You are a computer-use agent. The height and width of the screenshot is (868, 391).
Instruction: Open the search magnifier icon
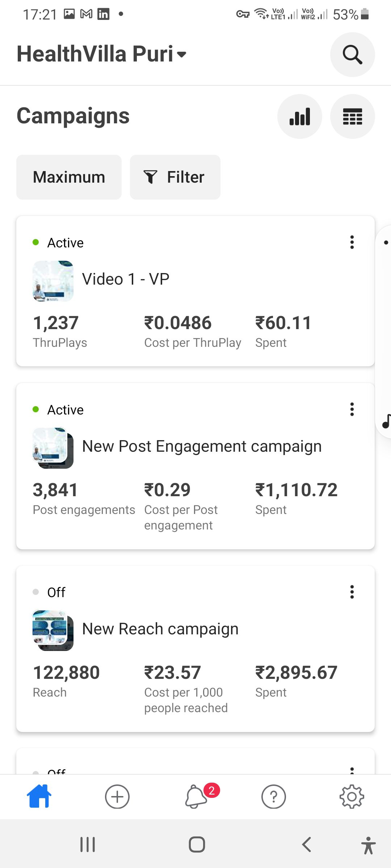[352, 55]
